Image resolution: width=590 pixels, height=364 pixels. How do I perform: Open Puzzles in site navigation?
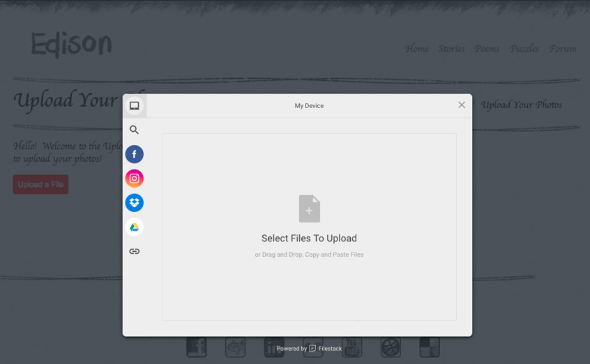pyautogui.click(x=524, y=49)
